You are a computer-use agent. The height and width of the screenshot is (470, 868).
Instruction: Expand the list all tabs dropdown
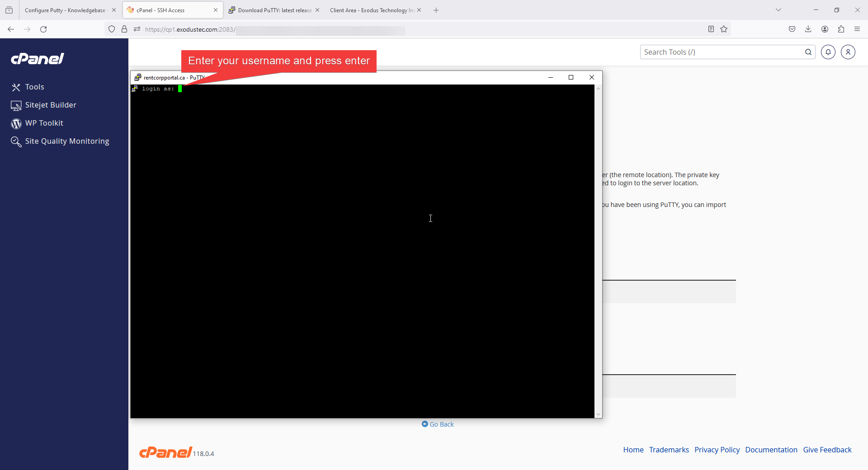click(x=778, y=10)
